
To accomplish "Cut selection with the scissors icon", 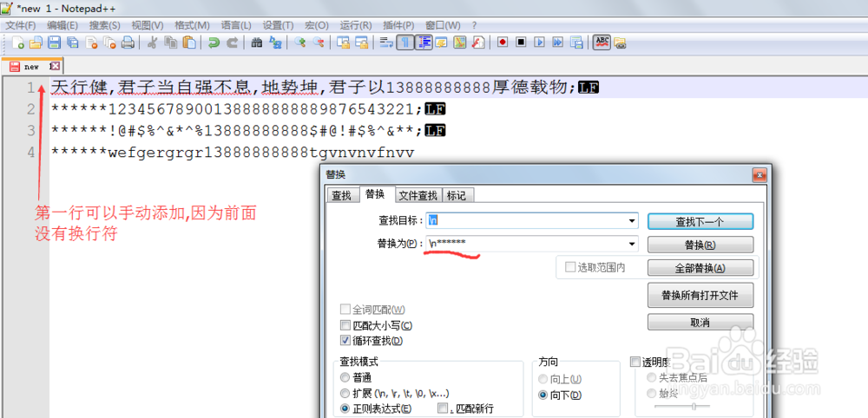I will (x=152, y=42).
